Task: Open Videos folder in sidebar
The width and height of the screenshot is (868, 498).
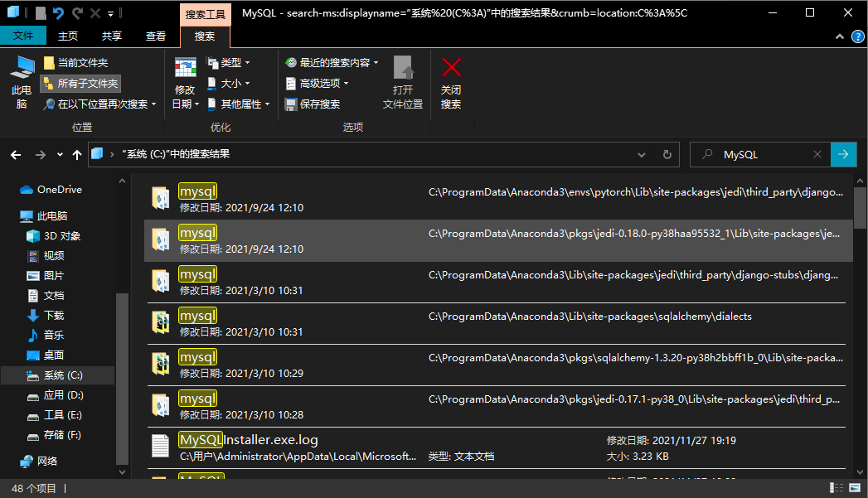Action: point(46,256)
